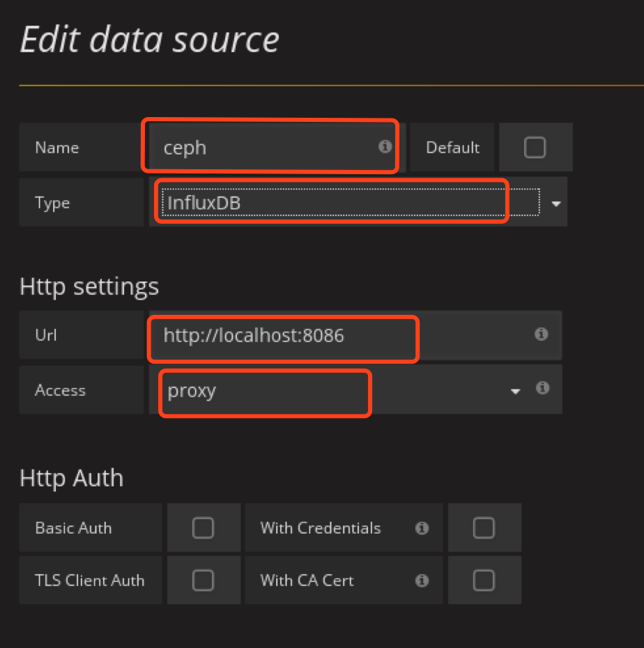Click the With Credentials info icon
The width and height of the screenshot is (644, 648).
422,528
